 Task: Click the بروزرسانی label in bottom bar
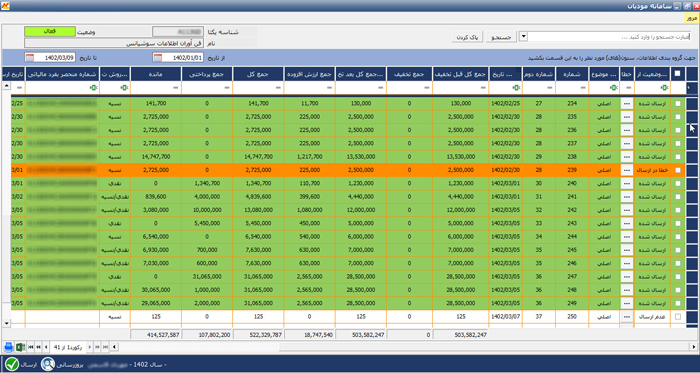(x=70, y=365)
